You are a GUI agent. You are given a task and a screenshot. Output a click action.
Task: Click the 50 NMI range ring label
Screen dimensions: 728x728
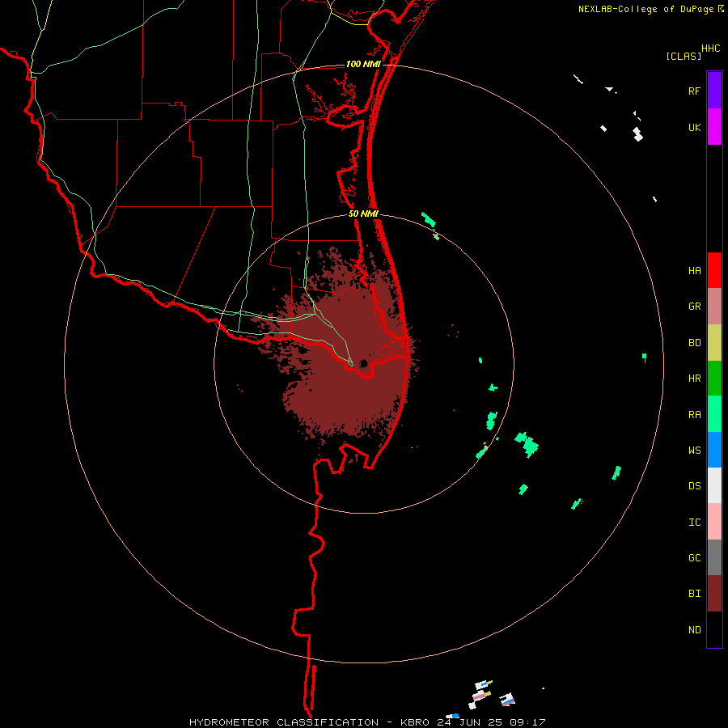coord(363,214)
